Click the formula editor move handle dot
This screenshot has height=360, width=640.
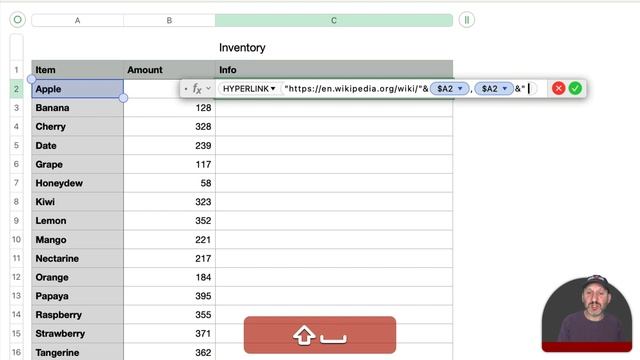[186, 89]
